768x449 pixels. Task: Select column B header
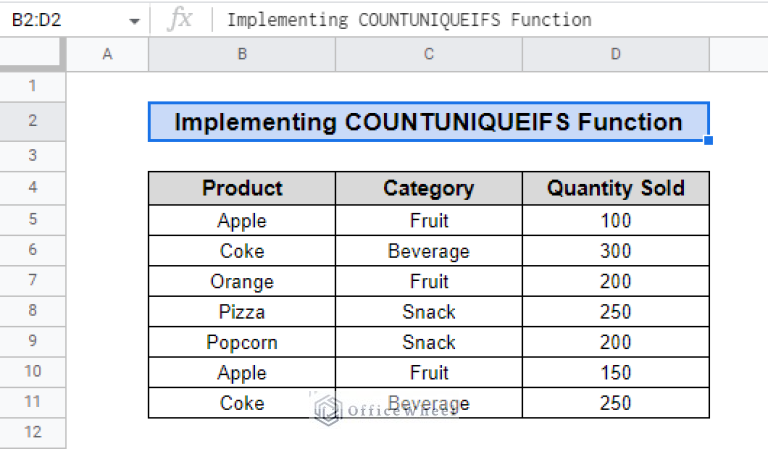242,55
